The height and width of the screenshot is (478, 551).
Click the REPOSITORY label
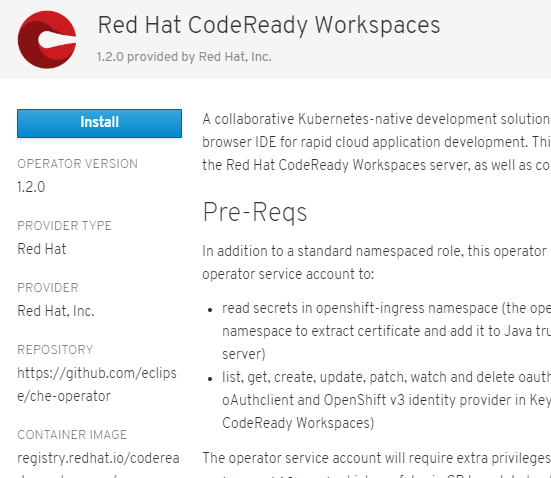55,350
